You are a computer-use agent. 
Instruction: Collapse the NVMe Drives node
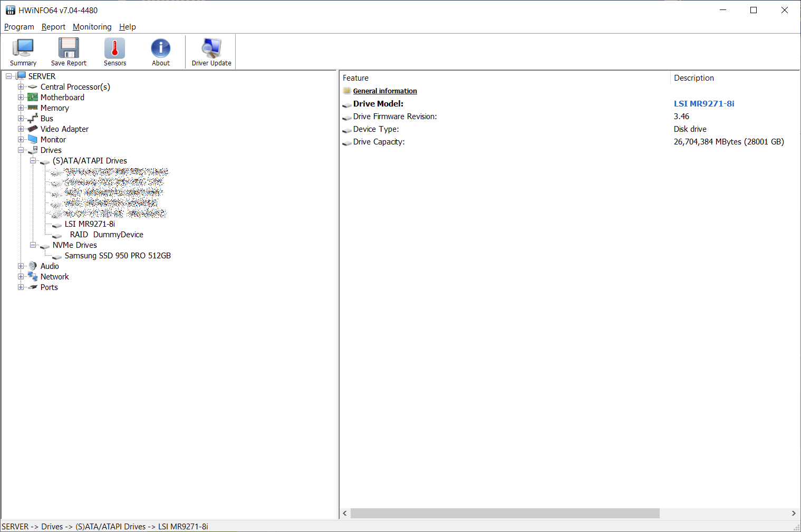point(33,245)
